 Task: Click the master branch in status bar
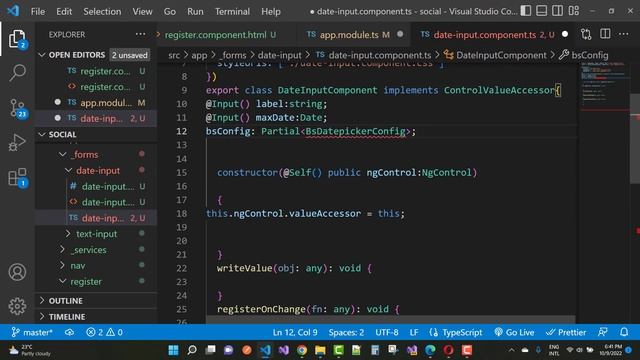32,332
